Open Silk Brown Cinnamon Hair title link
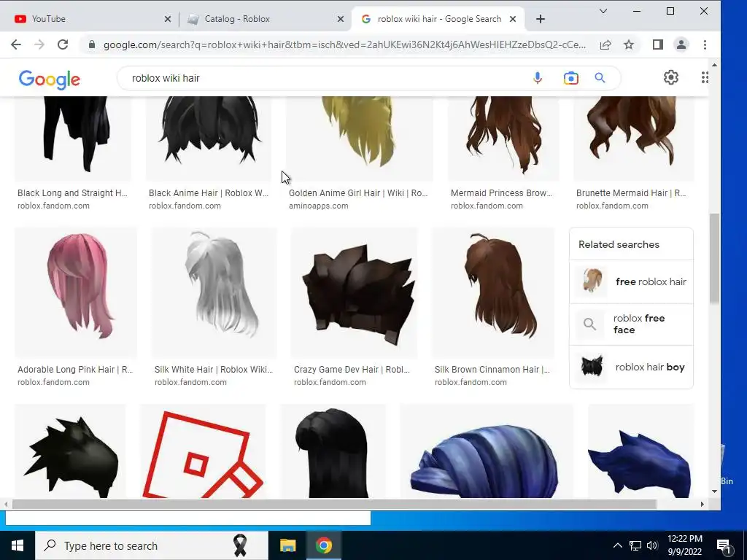The height and width of the screenshot is (560, 747). [492, 370]
